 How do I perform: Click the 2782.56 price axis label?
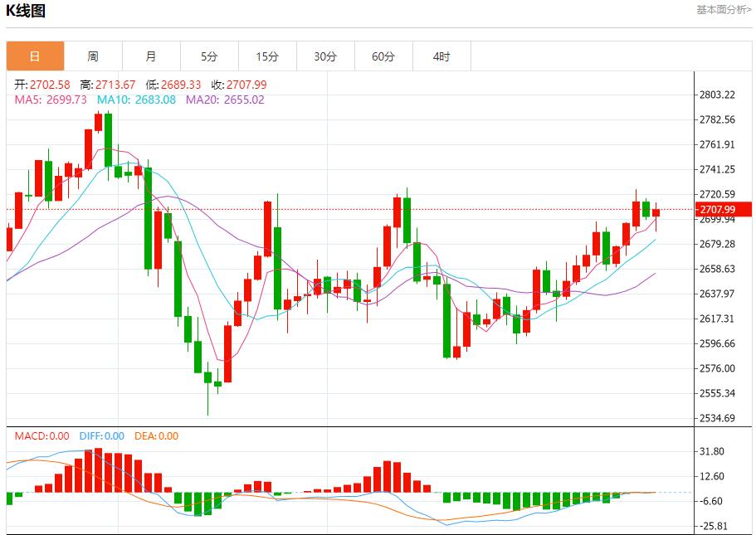(x=718, y=119)
